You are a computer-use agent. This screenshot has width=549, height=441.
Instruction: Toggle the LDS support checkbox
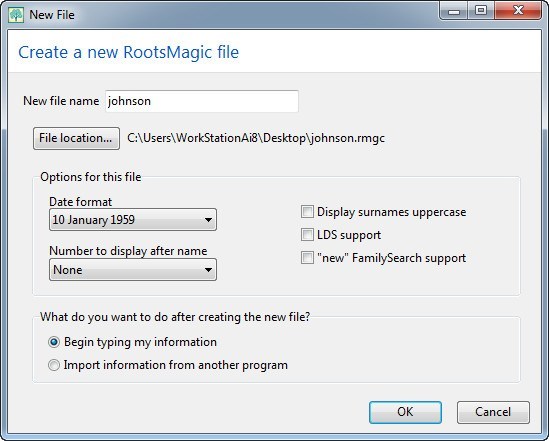[x=307, y=235]
